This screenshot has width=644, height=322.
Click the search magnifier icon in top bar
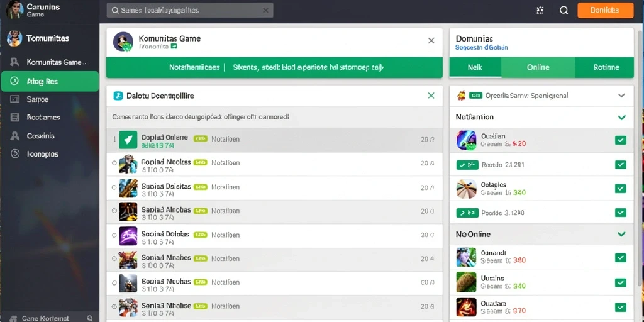point(564,11)
